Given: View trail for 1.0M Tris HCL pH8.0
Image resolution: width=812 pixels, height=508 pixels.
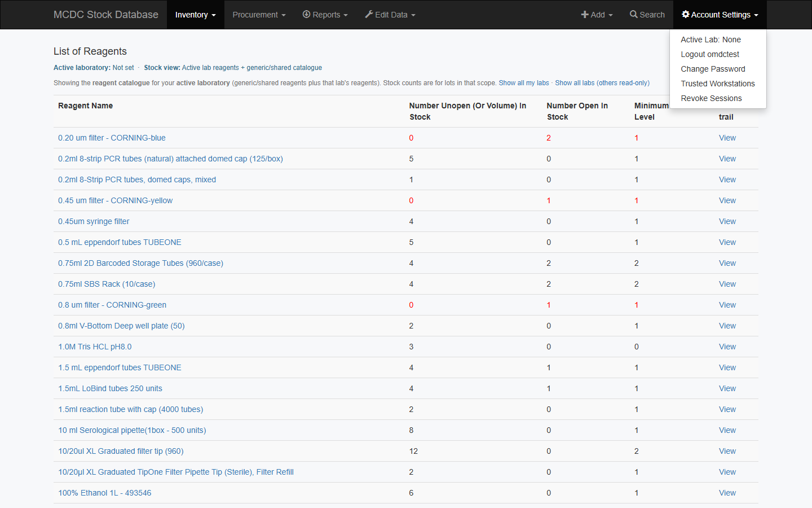Looking at the screenshot, I should (x=727, y=347).
